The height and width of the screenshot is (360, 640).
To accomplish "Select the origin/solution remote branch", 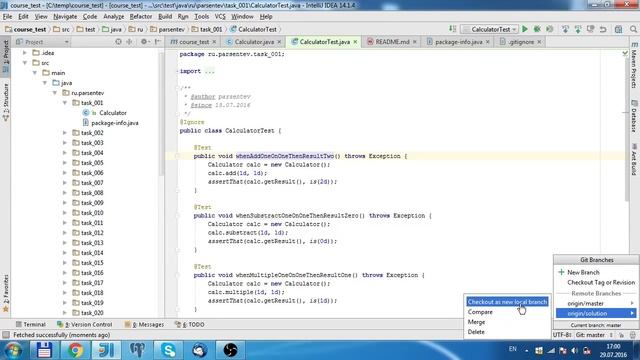I will coord(596,313).
